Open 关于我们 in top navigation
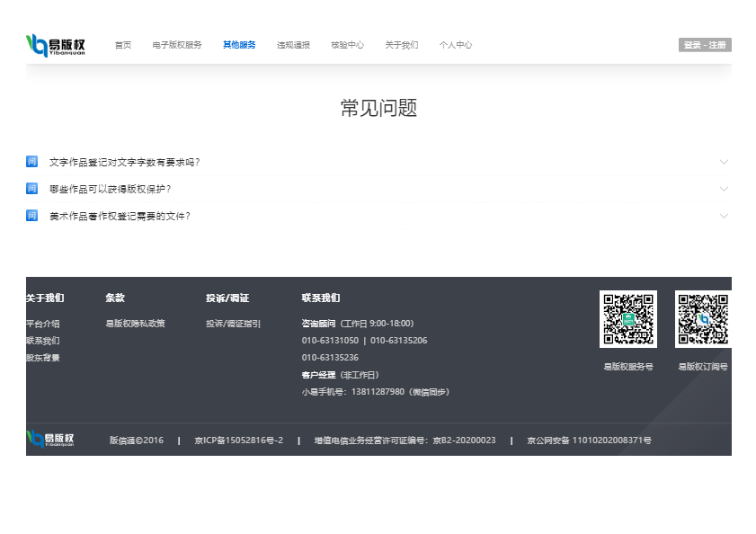The width and height of the screenshot is (756, 534). [x=401, y=45]
